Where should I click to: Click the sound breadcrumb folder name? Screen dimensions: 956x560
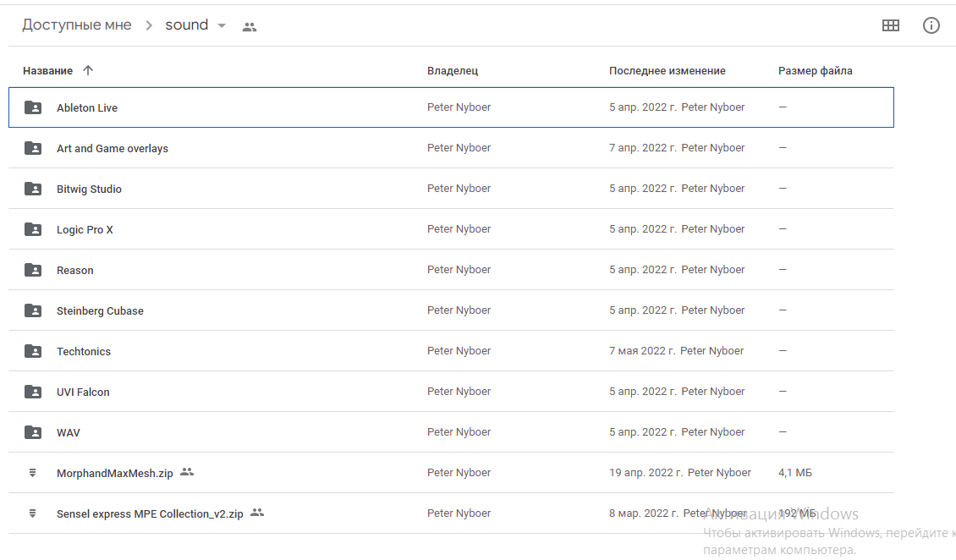pyautogui.click(x=187, y=25)
